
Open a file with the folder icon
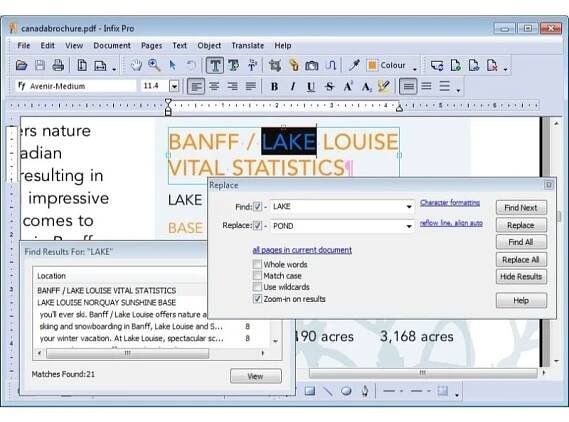point(21,66)
